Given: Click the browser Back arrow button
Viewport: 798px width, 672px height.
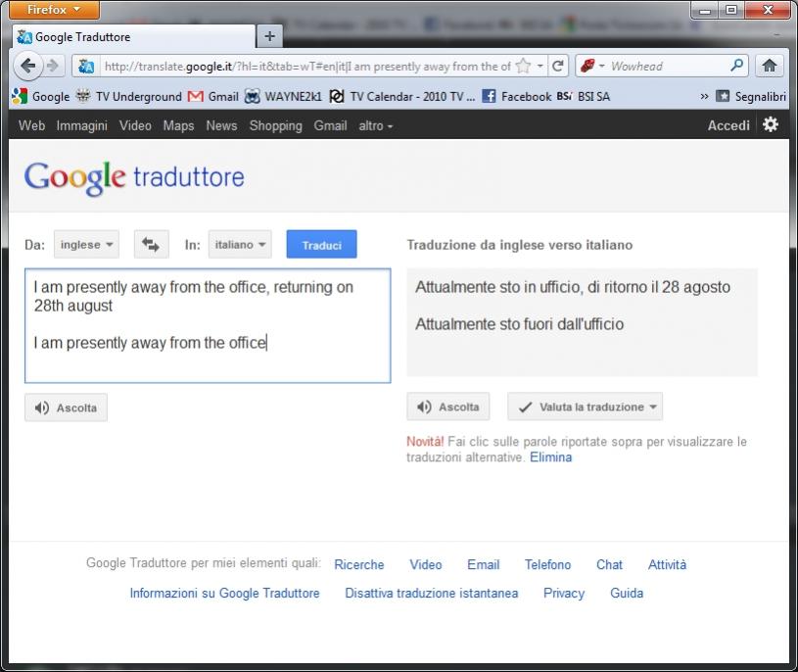Looking at the screenshot, I should click(27, 66).
